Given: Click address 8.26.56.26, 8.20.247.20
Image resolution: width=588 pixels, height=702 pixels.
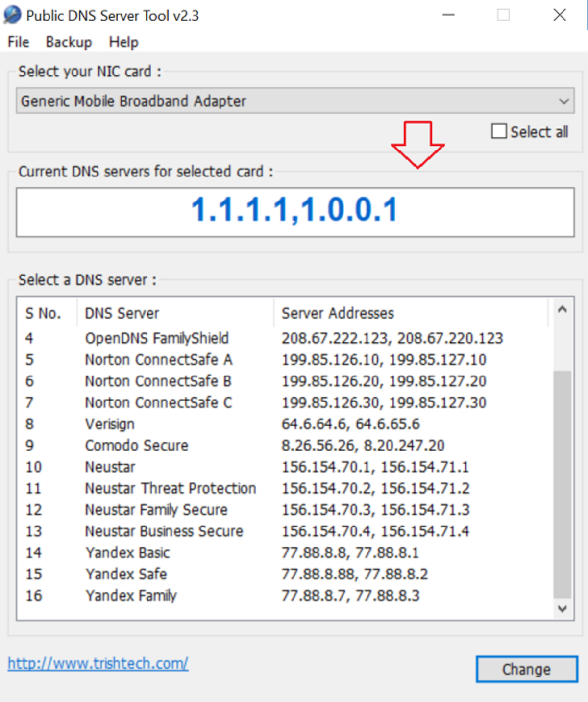Looking at the screenshot, I should pos(363,446).
